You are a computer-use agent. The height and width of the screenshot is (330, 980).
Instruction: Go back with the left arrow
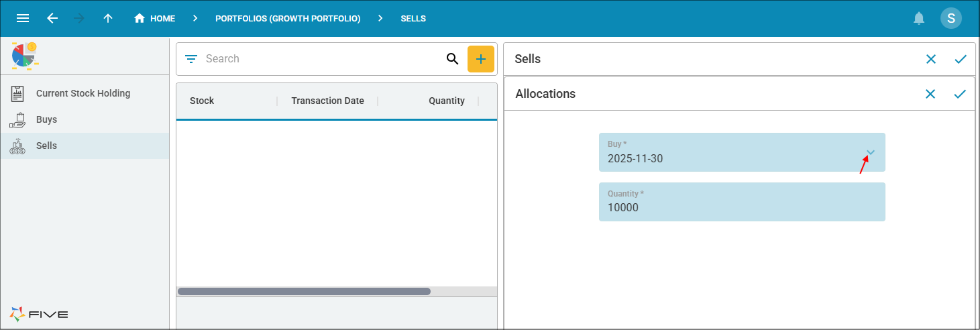[52, 18]
